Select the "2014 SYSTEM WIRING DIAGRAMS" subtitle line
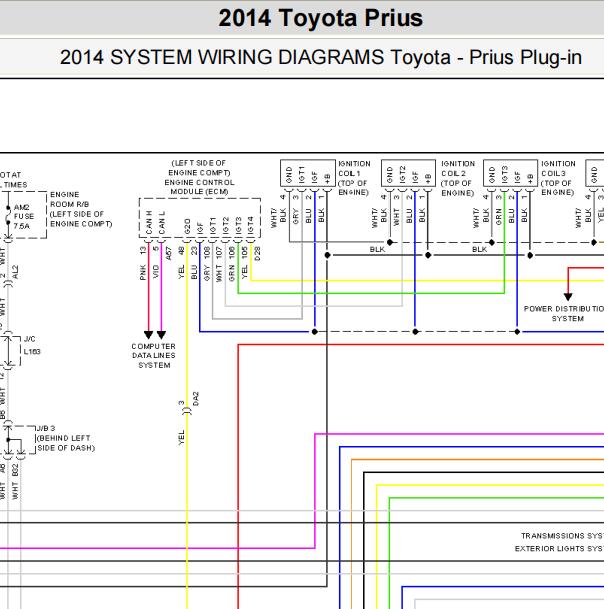This screenshot has width=604, height=609. [320, 57]
